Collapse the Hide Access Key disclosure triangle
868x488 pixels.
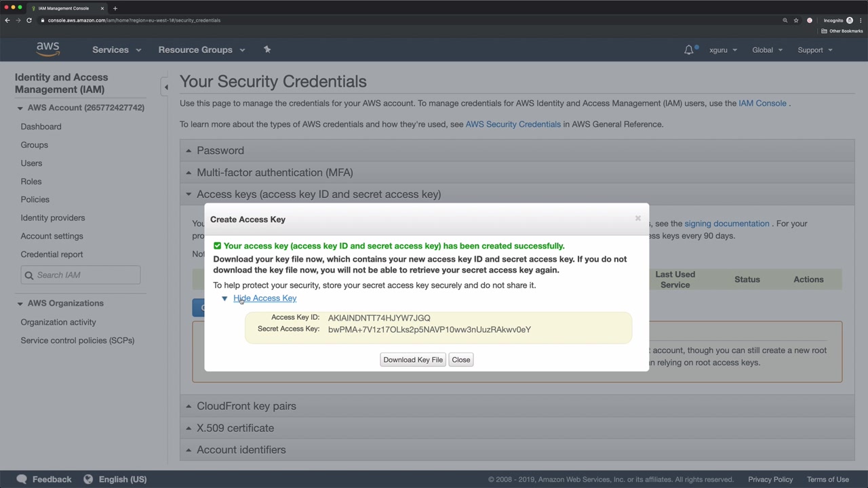pyautogui.click(x=224, y=298)
